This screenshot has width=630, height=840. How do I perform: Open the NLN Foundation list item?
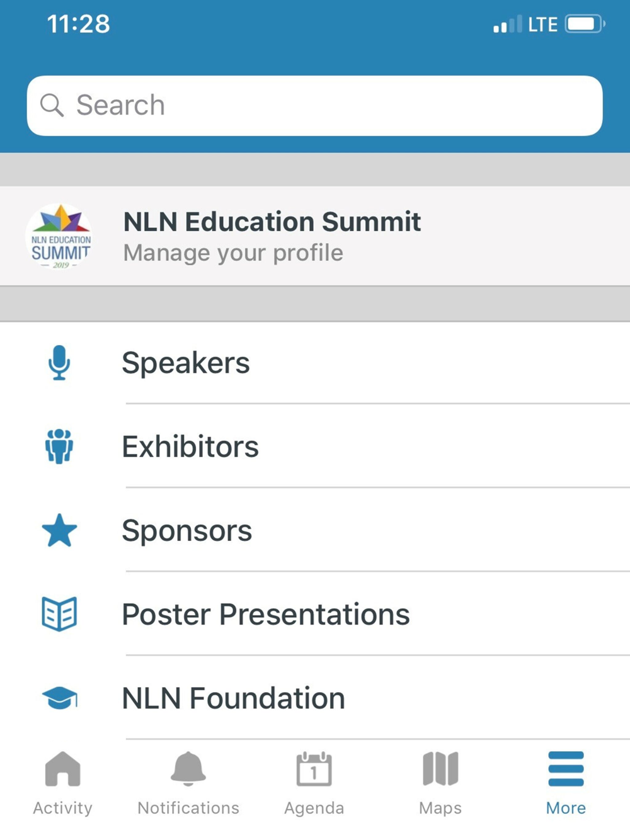tap(315, 698)
